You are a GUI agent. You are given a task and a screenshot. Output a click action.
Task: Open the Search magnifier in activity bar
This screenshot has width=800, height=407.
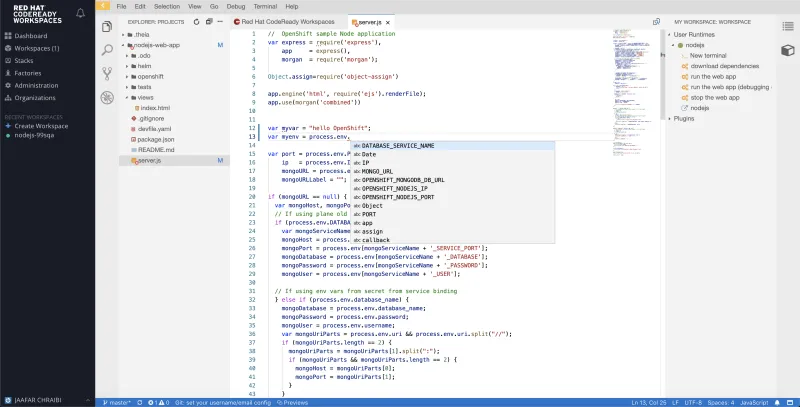(107, 49)
